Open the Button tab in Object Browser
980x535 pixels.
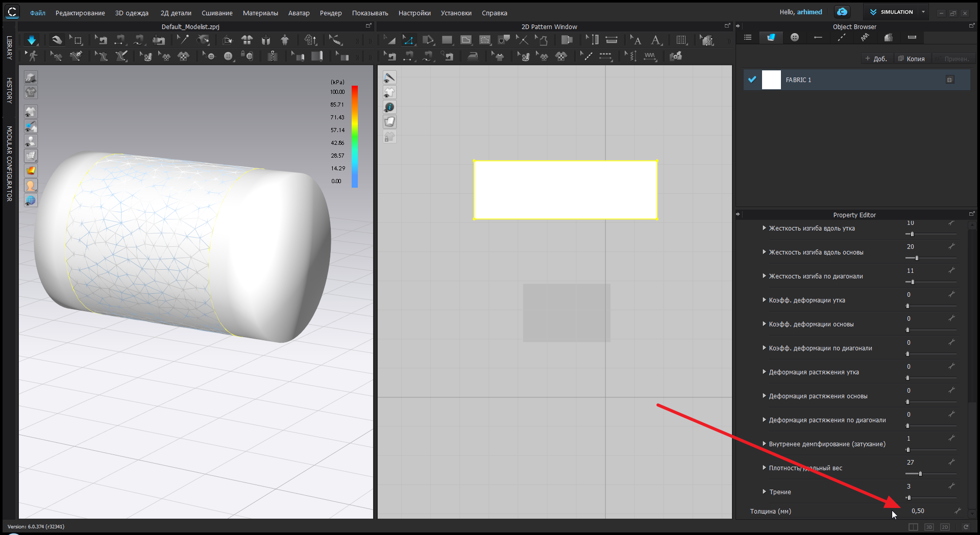(x=795, y=37)
